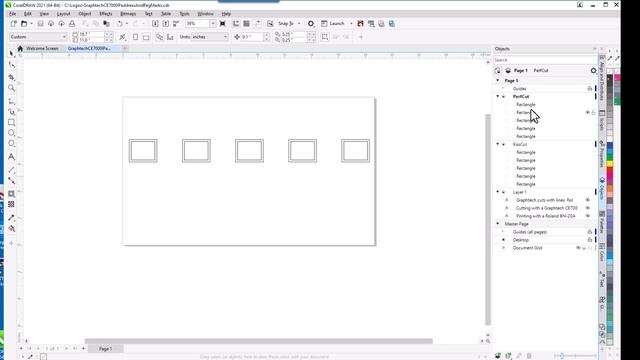
Task: Click the orange swatch in color palette
Action: coord(610,189)
